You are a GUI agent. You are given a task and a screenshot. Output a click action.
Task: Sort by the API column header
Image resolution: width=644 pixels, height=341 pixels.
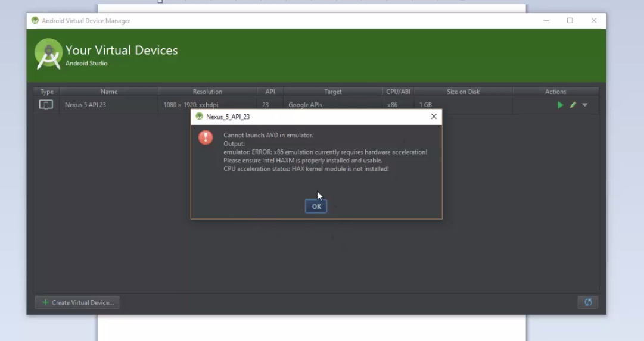pyautogui.click(x=270, y=92)
